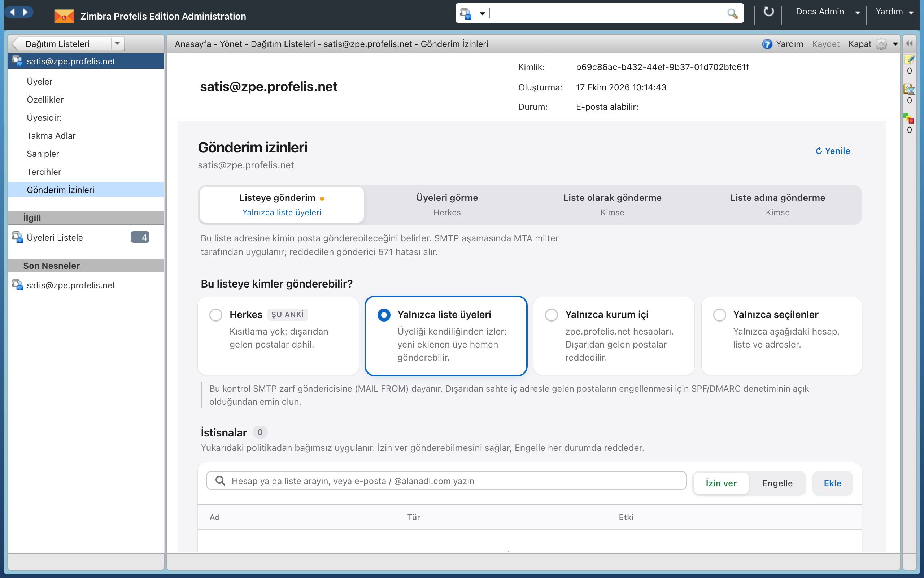Click the distribution list icon beside Üyeleri Listele
The width and height of the screenshot is (924, 578).
pos(18,237)
